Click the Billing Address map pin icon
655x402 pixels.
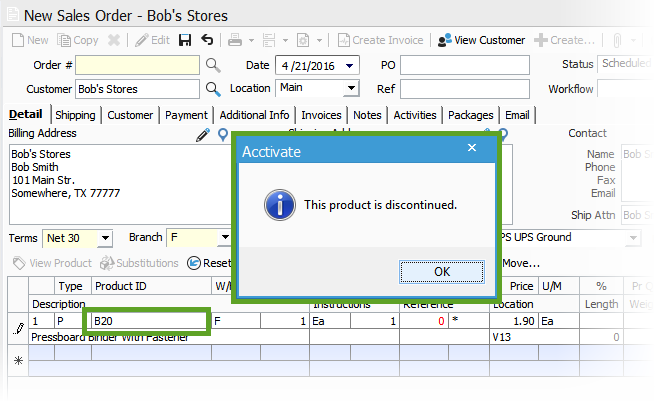pyautogui.click(x=222, y=134)
